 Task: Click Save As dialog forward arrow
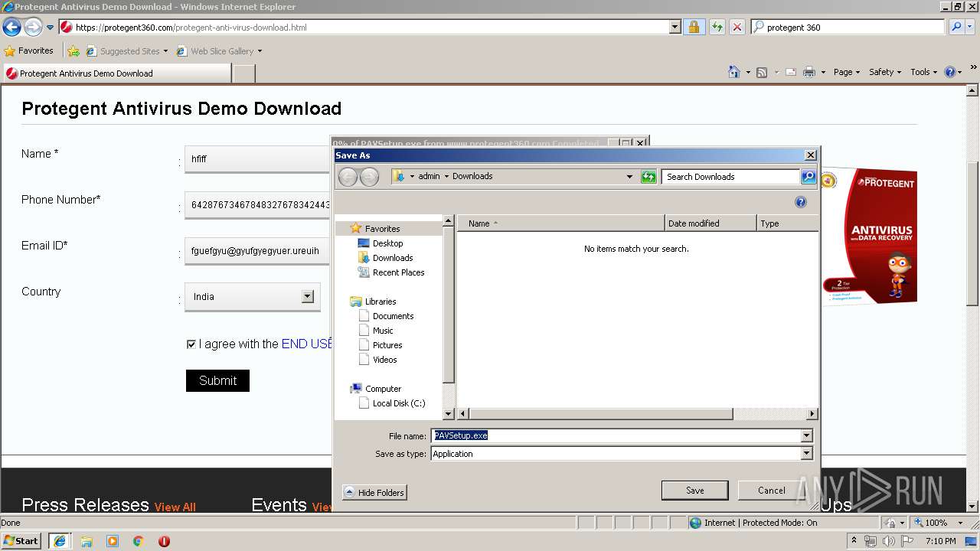point(369,177)
